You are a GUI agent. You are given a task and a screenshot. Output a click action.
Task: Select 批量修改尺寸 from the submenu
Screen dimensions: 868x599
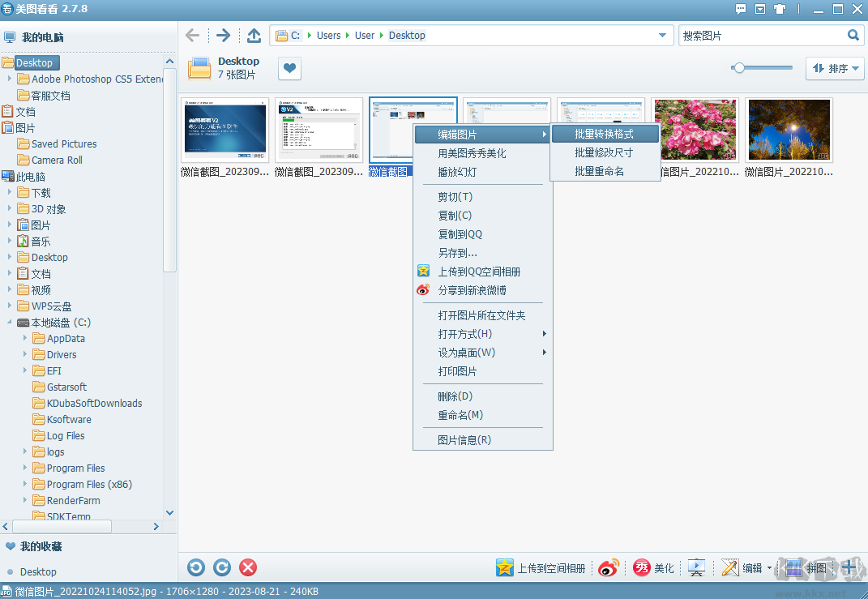coord(604,152)
